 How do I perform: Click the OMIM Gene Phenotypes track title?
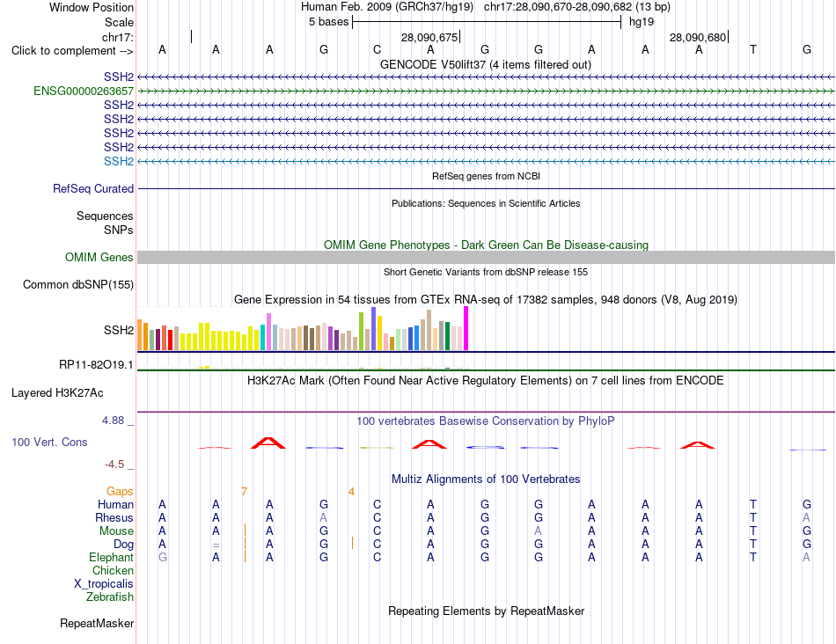(486, 245)
